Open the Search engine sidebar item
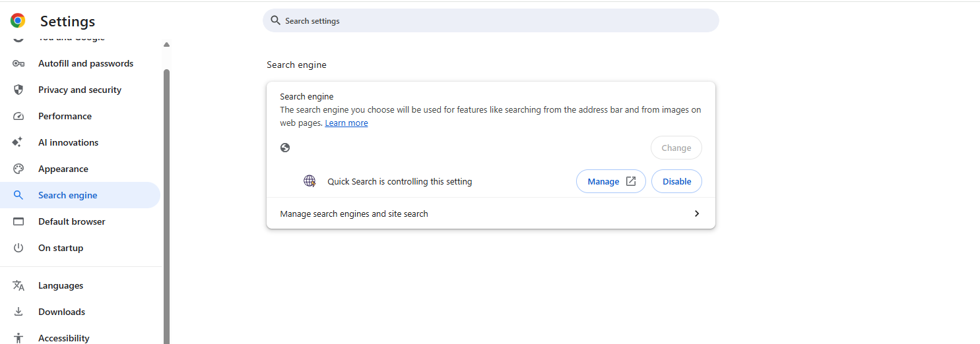Viewport: 980px width, 344px height. coord(68,195)
